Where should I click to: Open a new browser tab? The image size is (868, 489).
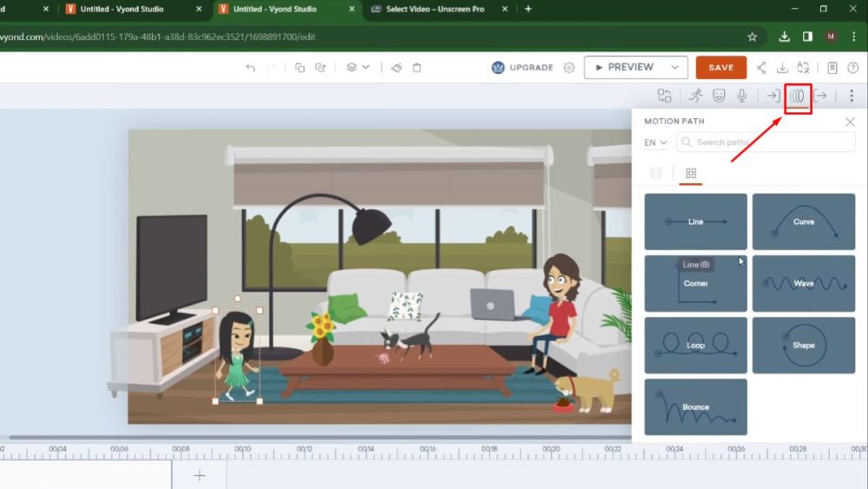tap(528, 9)
